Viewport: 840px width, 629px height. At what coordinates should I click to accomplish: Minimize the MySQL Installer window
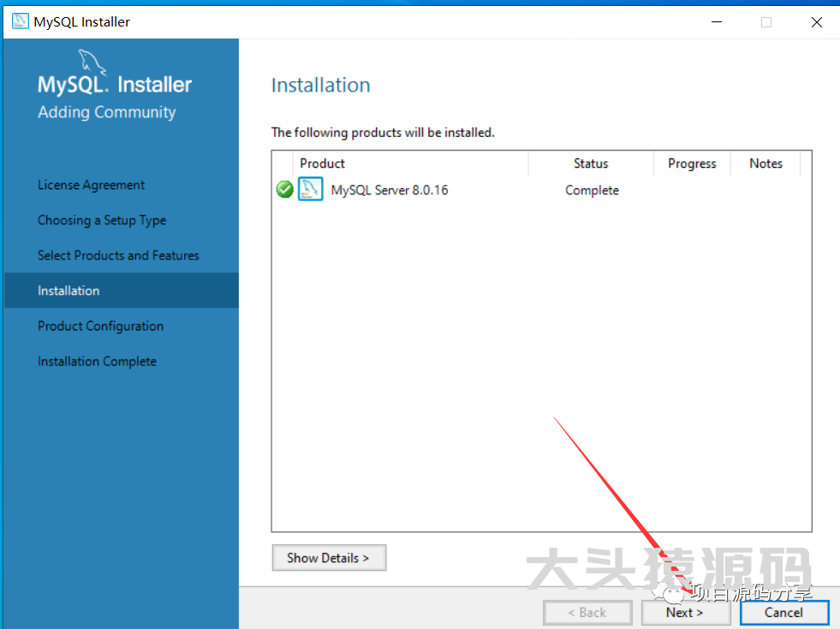[x=717, y=22]
